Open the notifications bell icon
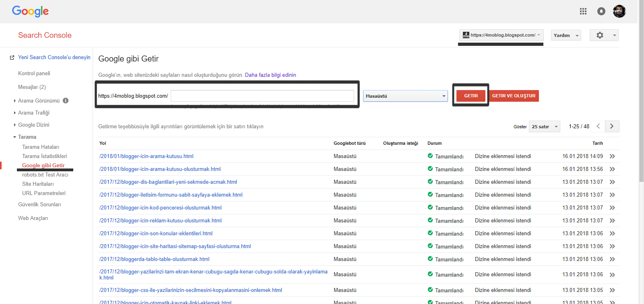This screenshot has width=644, height=304. coord(601,11)
